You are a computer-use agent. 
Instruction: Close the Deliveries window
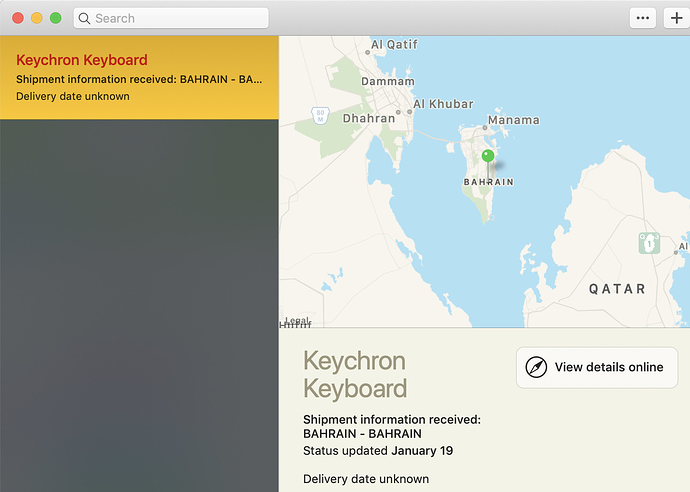point(18,18)
